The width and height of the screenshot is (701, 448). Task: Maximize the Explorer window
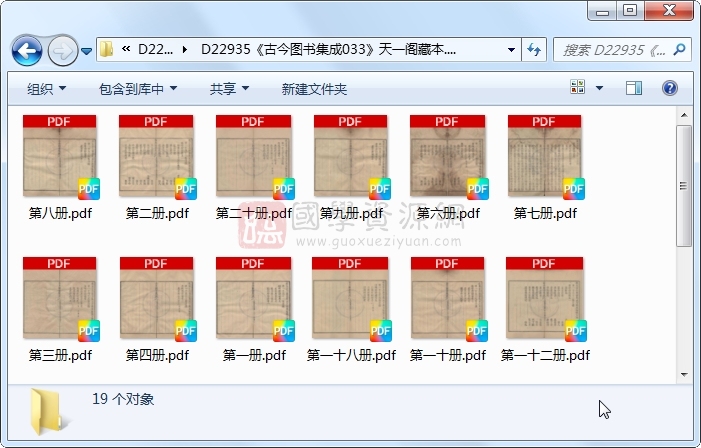(630, 11)
